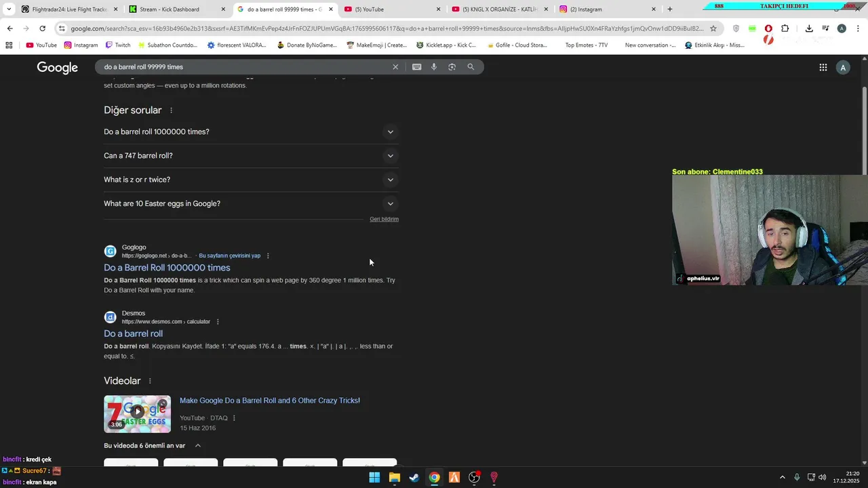Open the Google apps grid

click(823, 67)
